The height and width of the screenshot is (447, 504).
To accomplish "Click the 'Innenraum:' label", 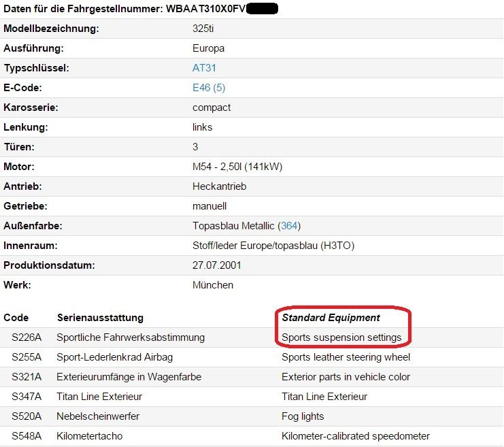I will [31, 246].
